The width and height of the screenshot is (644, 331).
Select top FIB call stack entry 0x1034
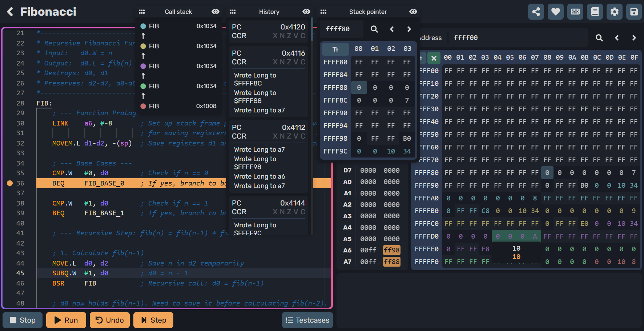(178, 26)
